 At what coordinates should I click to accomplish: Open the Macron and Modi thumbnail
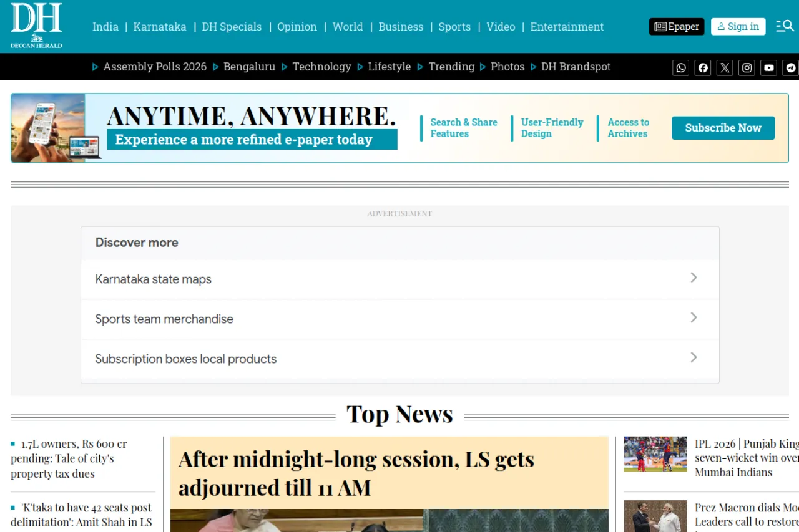coord(655,516)
